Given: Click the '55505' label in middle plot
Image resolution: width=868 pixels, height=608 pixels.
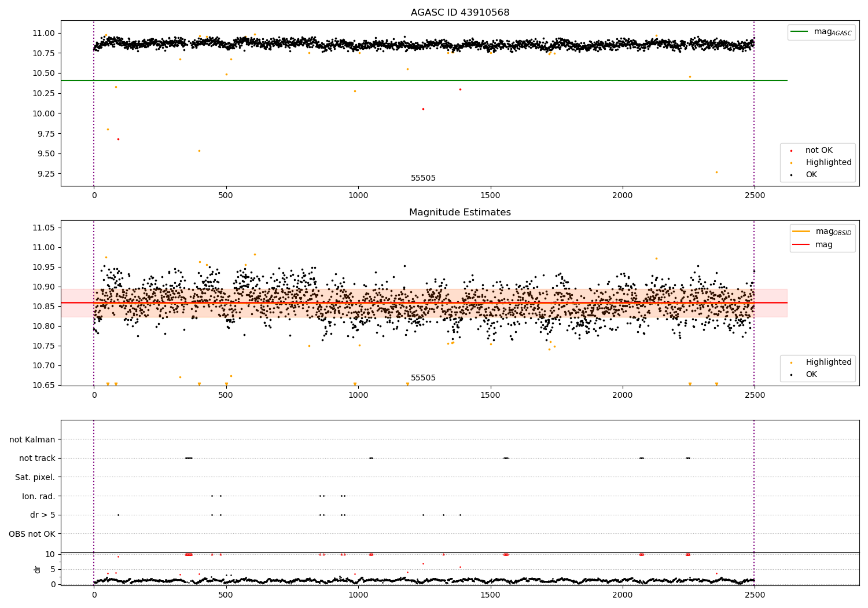Looking at the screenshot, I should [x=423, y=378].
